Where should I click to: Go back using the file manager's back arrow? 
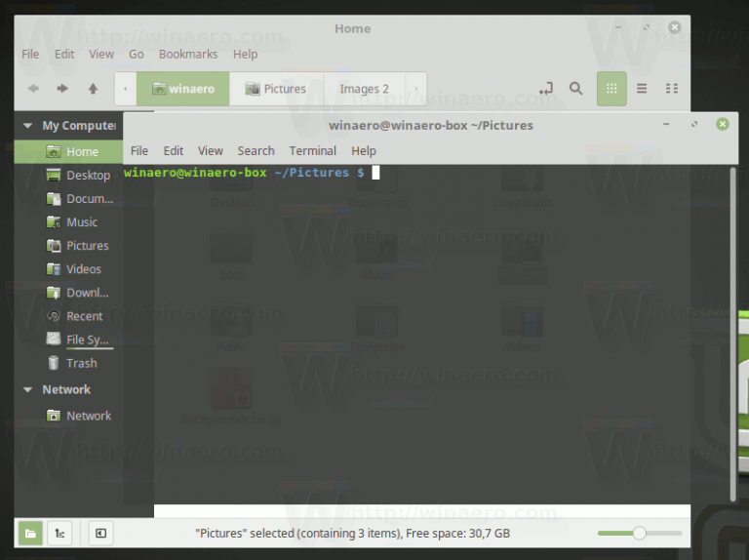point(33,89)
